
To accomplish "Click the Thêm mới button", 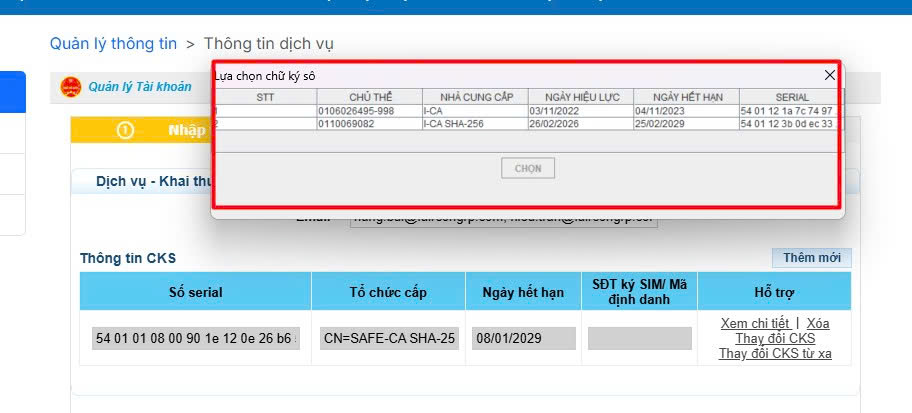I will [x=811, y=258].
